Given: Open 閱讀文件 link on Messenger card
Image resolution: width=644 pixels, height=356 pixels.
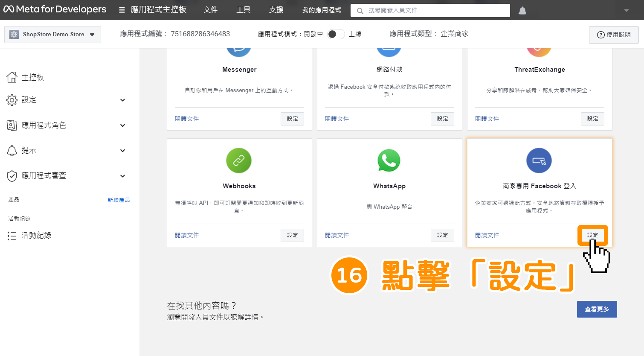Looking at the screenshot, I should pos(187,119).
